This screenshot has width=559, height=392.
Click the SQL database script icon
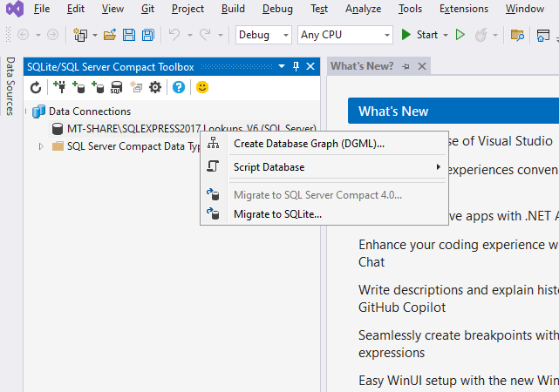point(117,87)
